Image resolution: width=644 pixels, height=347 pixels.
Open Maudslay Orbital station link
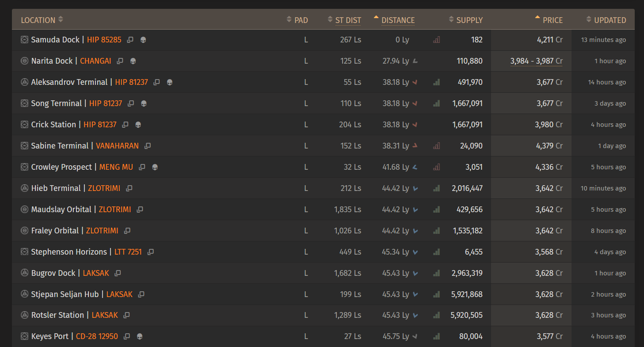[x=61, y=210]
